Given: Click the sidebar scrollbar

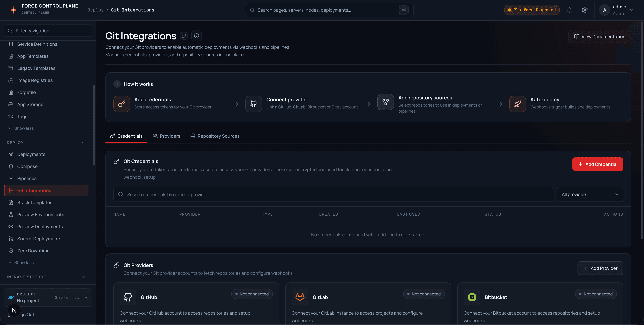Looking at the screenshot, I should [94, 125].
